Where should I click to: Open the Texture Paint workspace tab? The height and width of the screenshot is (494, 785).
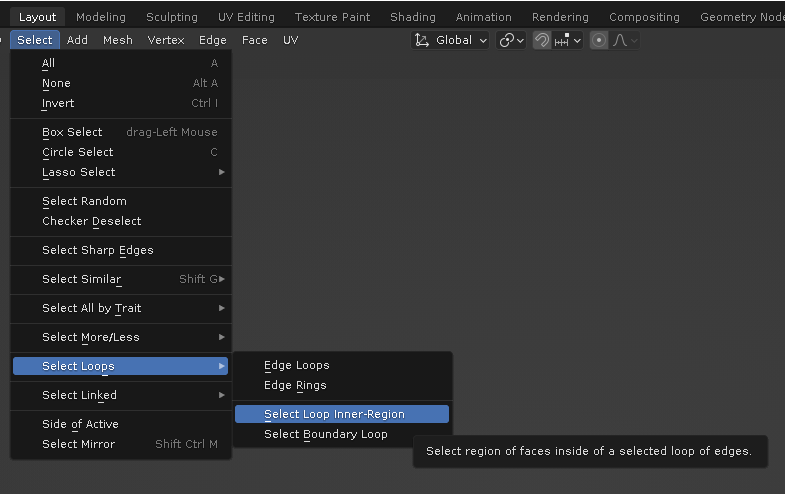click(332, 17)
